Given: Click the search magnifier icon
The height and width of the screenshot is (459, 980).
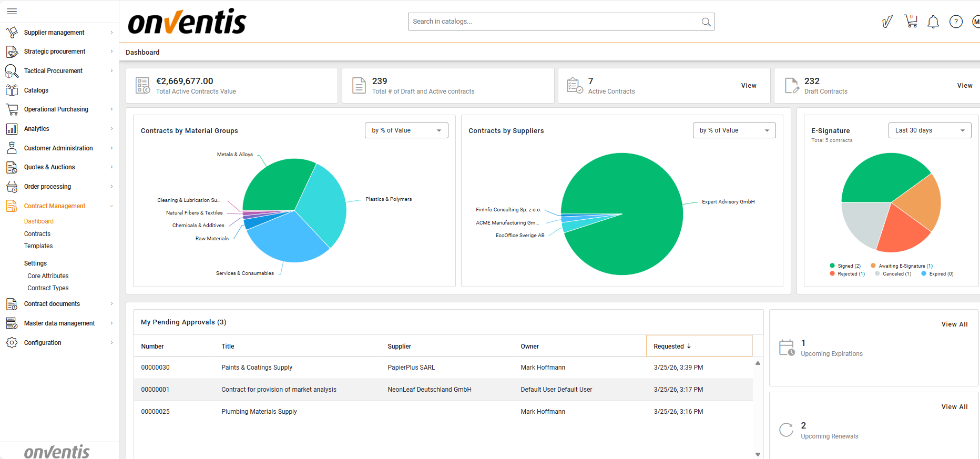Looking at the screenshot, I should (x=706, y=22).
